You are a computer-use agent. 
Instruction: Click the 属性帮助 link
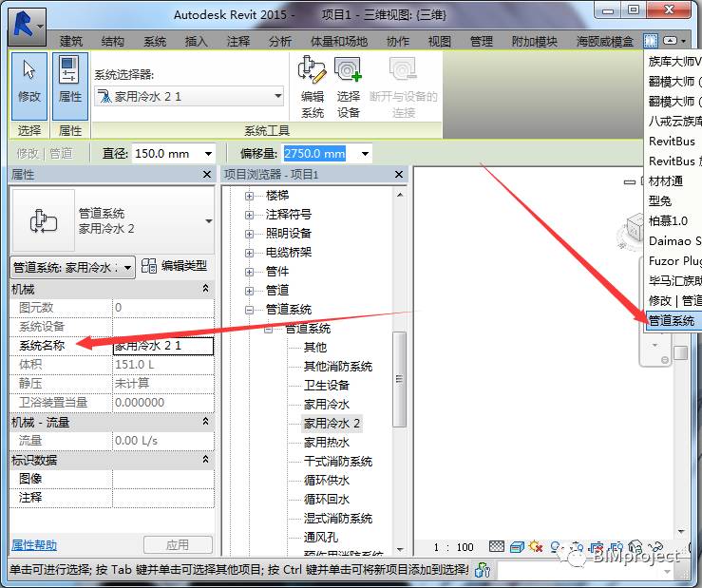point(34,545)
